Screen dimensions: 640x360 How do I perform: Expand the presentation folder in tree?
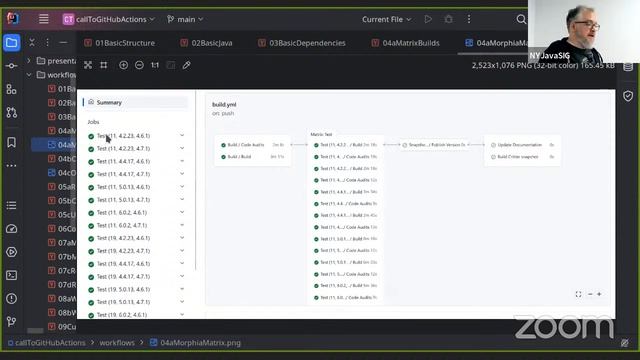pos(29,61)
